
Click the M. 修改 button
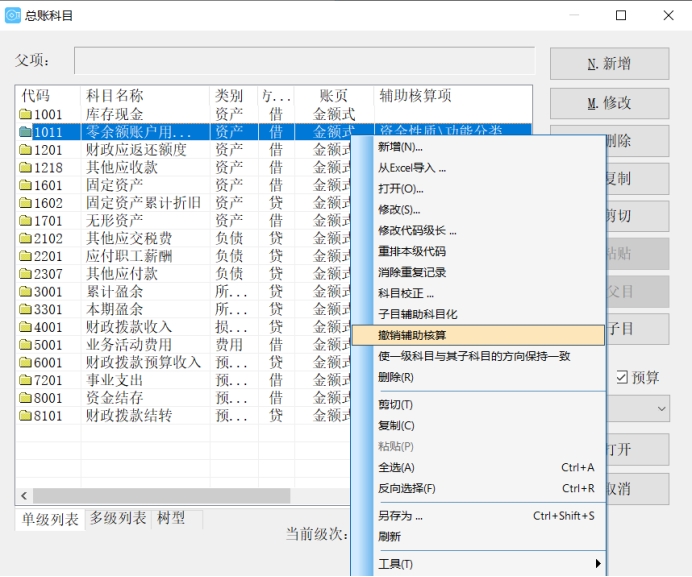tap(609, 103)
